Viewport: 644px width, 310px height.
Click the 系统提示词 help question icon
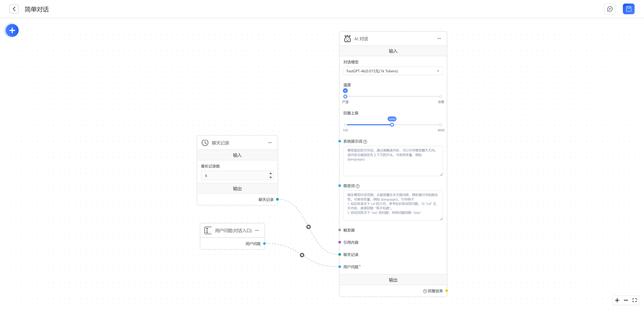[365, 142]
